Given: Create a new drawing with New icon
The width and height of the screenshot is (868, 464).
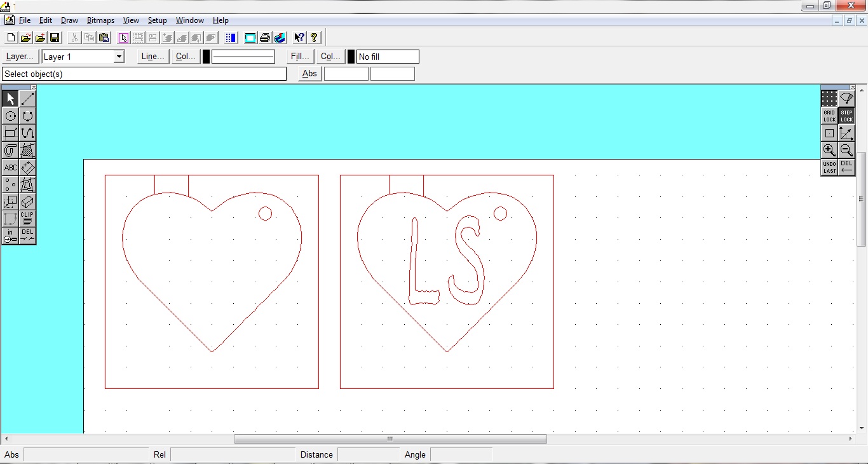Looking at the screenshot, I should (11, 38).
